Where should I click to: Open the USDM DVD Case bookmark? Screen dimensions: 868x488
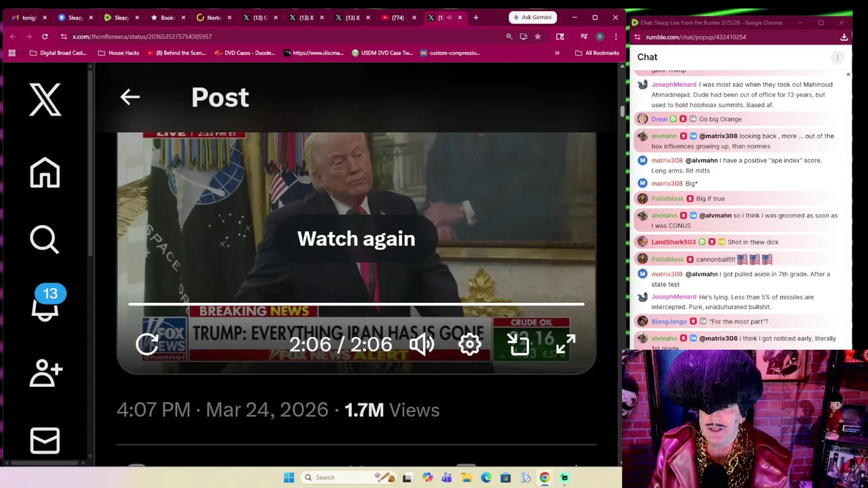(x=382, y=53)
